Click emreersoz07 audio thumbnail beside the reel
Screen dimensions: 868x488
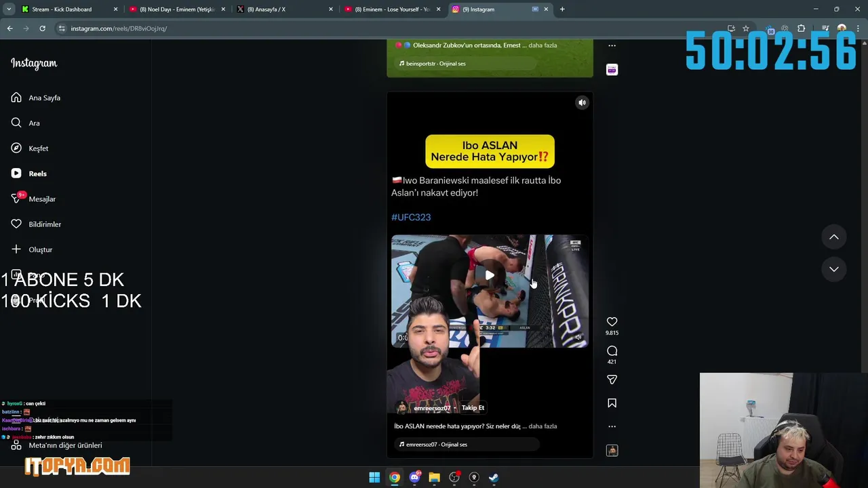point(612,451)
